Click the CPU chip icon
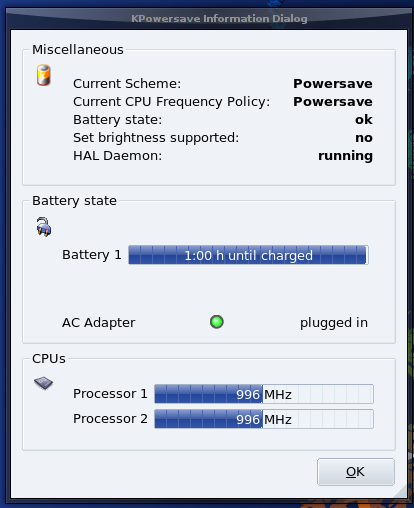414x508 pixels. [x=44, y=383]
